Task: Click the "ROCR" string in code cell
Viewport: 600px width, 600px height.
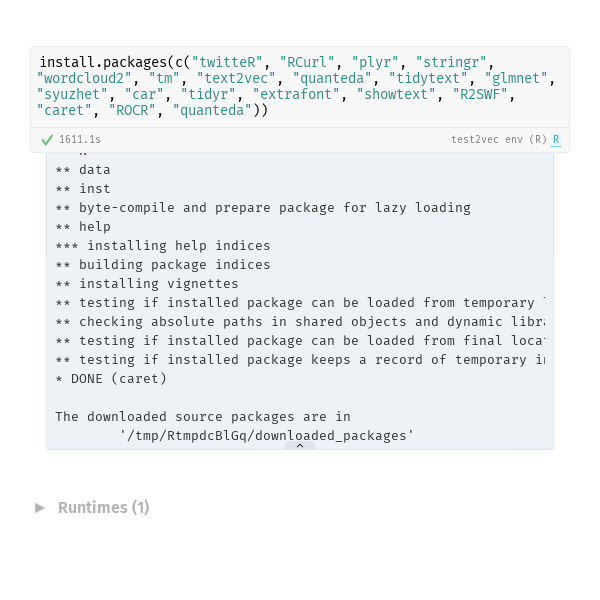Action: (x=132, y=110)
